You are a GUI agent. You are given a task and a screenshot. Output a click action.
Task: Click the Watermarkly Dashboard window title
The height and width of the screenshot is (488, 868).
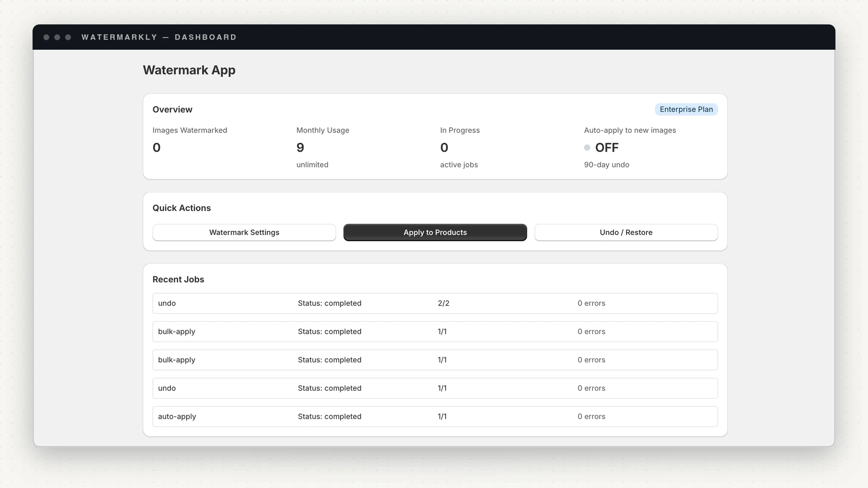point(159,37)
